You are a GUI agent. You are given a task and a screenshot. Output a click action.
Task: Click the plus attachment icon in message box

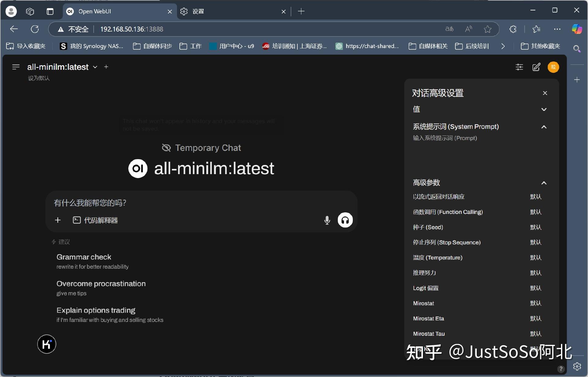[58, 220]
